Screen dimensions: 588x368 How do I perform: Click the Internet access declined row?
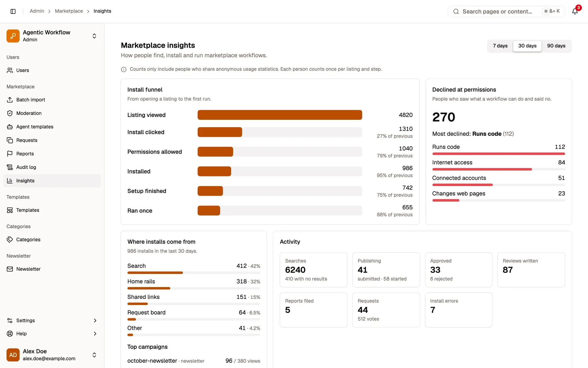point(498,165)
